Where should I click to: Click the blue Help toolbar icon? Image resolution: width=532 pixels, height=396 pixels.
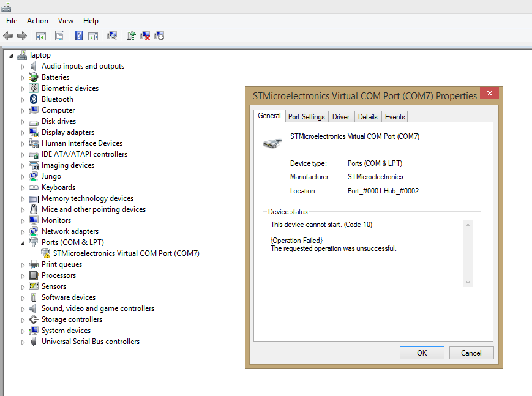(x=79, y=35)
